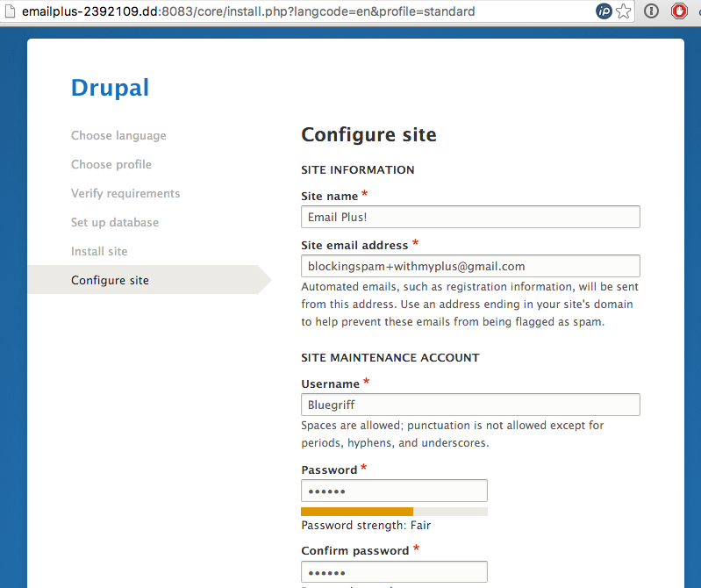Click the Username field containing Bluegriff
This screenshot has width=701, height=588.
pyautogui.click(x=470, y=405)
